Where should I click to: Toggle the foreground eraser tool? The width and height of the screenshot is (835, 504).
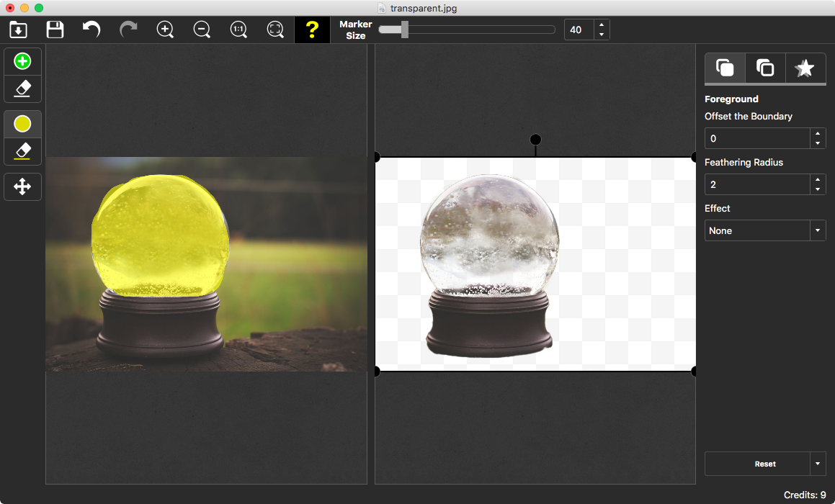click(x=22, y=89)
